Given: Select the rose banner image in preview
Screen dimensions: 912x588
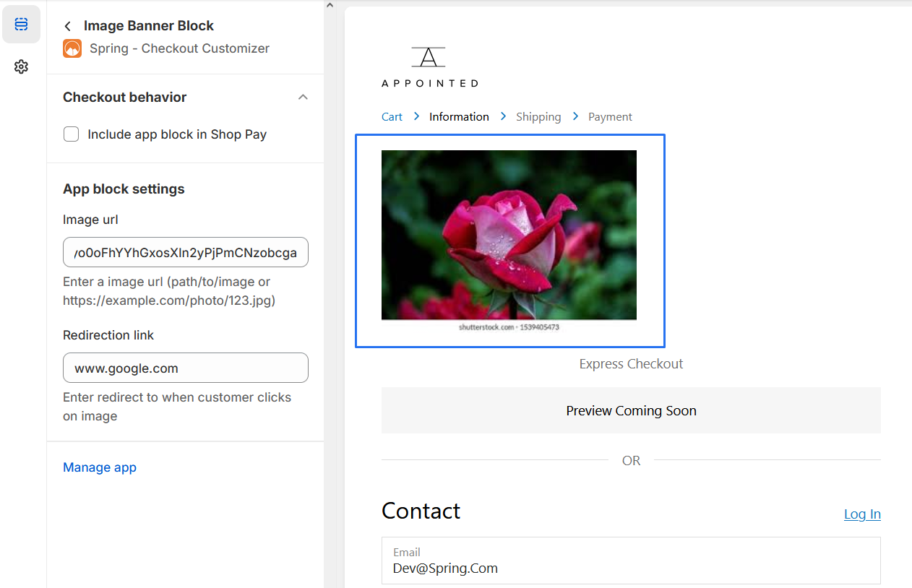Looking at the screenshot, I should 509,235.
